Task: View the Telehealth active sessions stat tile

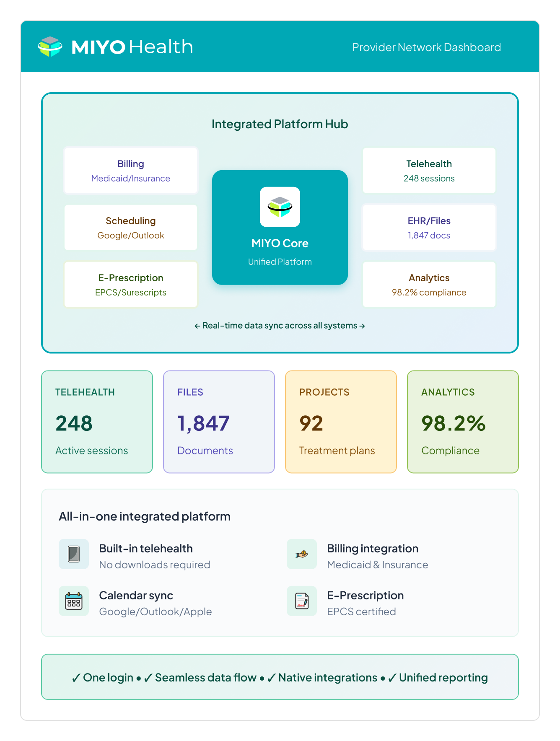Action: (x=97, y=422)
